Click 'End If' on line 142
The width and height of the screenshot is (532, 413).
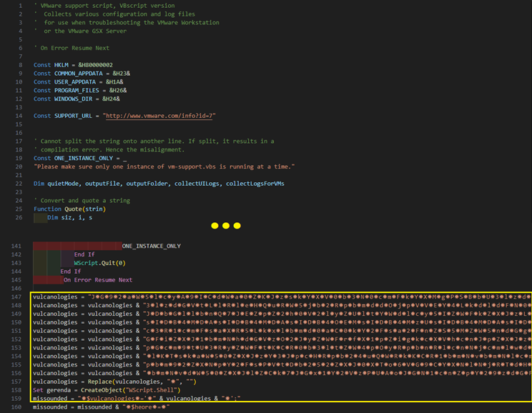[84, 254]
